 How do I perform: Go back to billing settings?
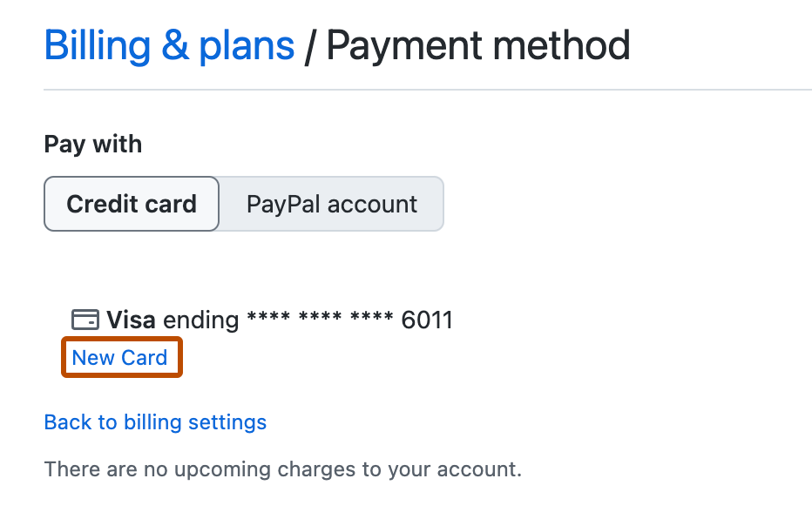[x=155, y=421]
